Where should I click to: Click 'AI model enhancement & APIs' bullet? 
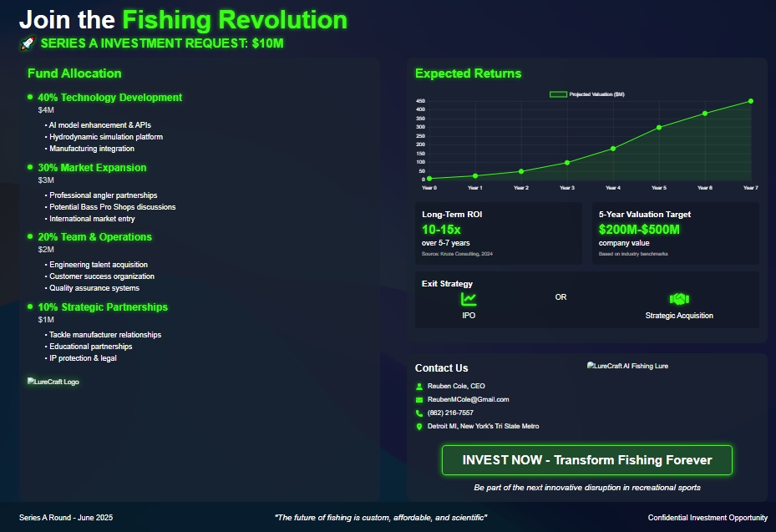click(x=100, y=125)
